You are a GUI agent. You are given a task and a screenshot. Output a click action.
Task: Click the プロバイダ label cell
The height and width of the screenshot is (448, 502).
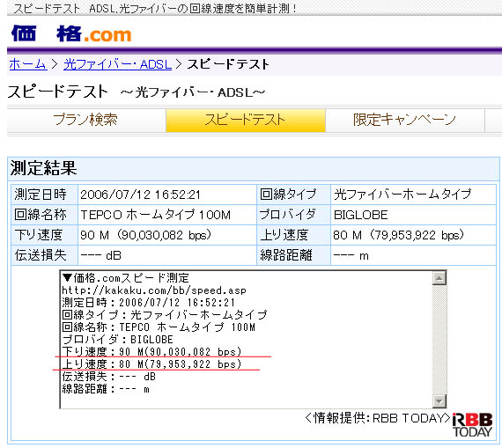coord(293,215)
